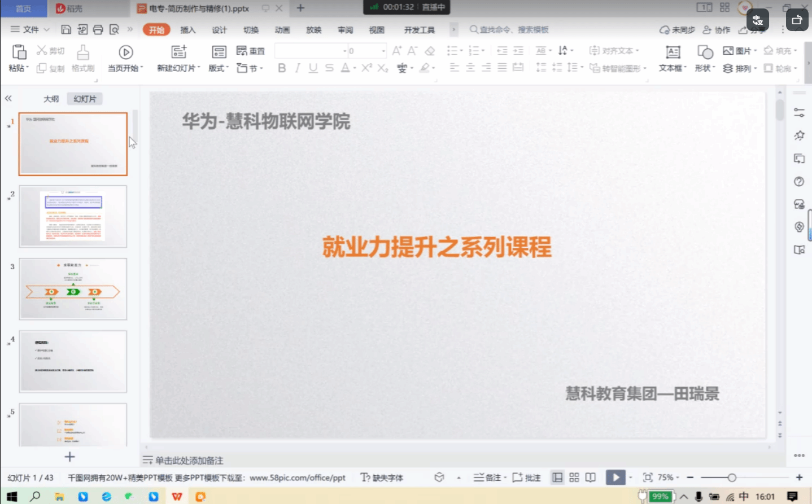This screenshot has width=812, height=504.
Task: Click the New Slide (新建幻灯片) icon
Action: click(179, 52)
